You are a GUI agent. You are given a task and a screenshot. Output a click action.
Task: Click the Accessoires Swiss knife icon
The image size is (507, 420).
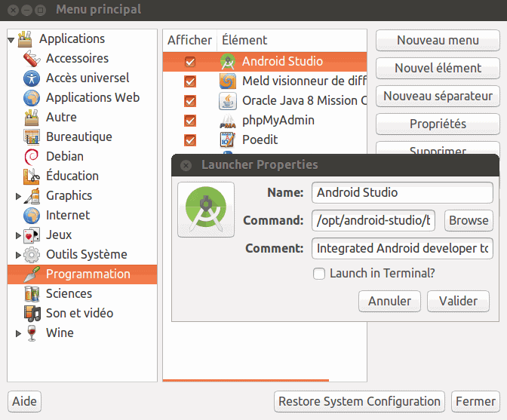[x=32, y=59]
